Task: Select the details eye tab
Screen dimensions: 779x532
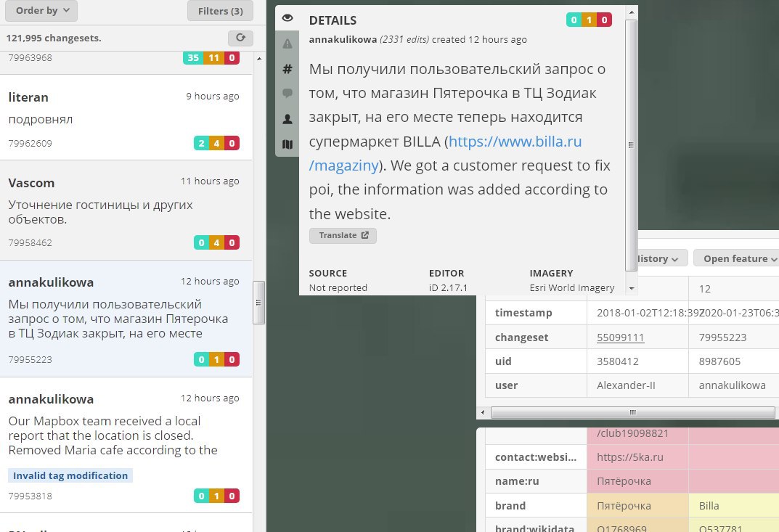Action: (287, 18)
